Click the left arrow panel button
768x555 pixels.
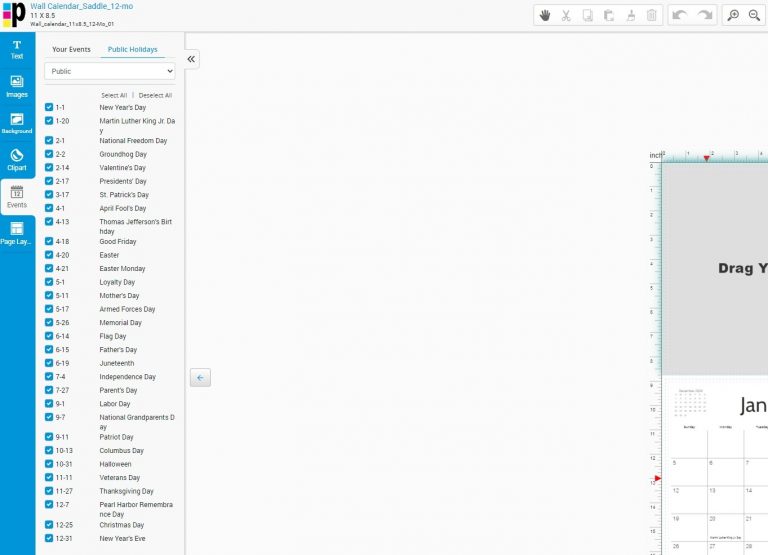(x=200, y=378)
